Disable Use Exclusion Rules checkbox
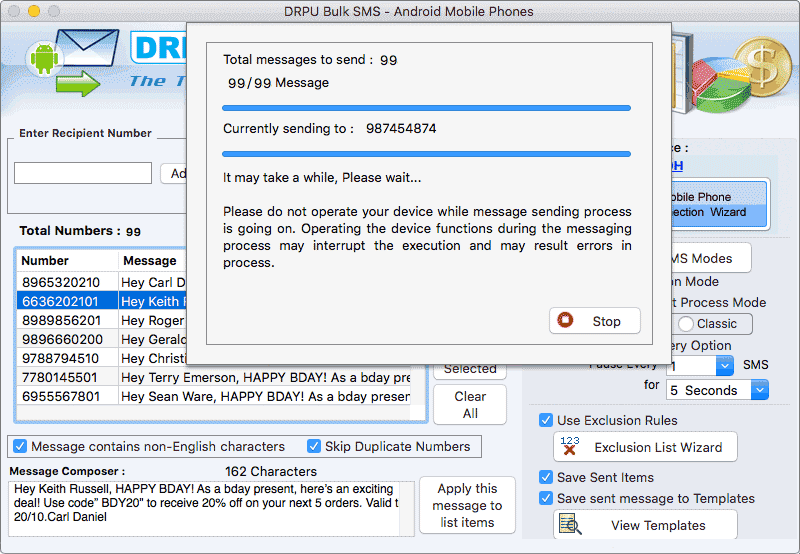Viewport: 800px width, 554px height. 546,421
